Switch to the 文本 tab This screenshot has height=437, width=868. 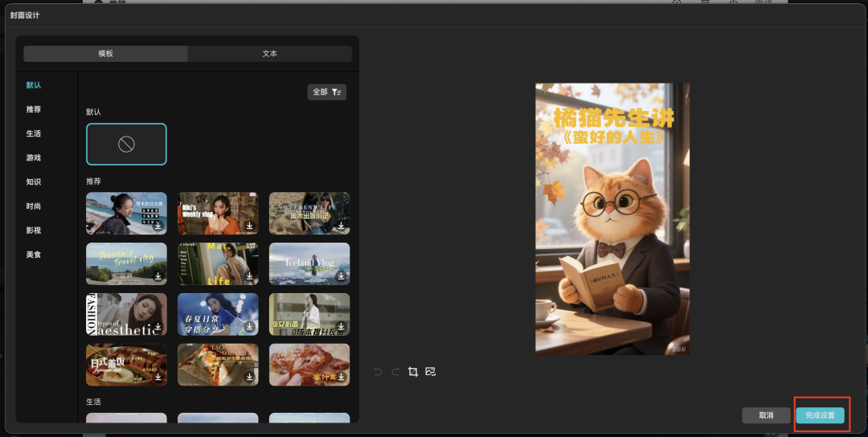[269, 54]
